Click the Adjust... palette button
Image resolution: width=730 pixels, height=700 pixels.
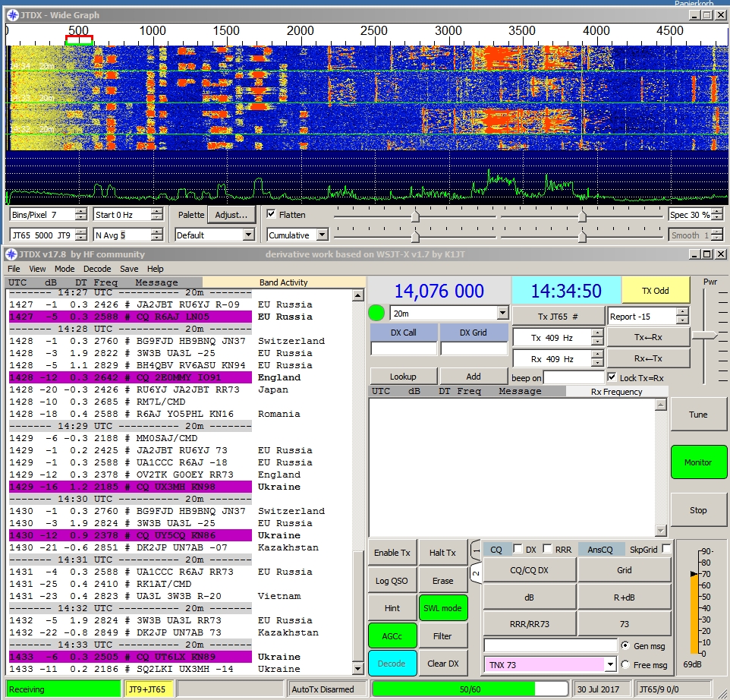[x=231, y=215]
